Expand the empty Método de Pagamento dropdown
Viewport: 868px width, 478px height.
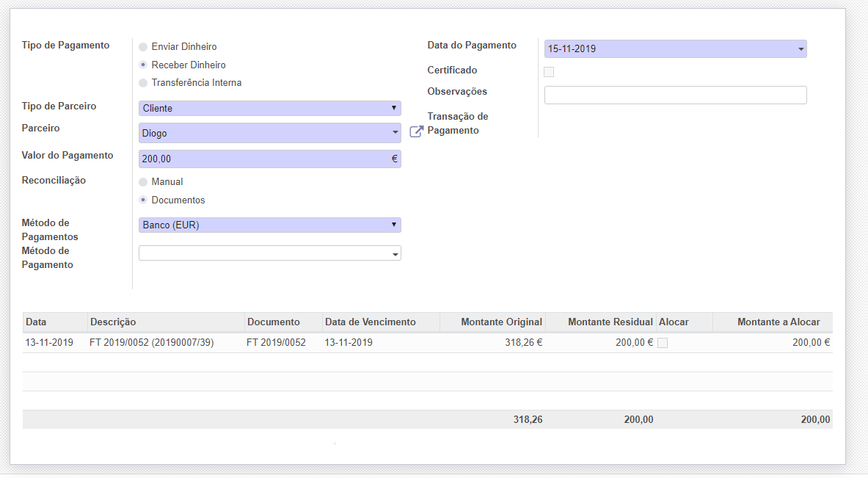point(269,253)
